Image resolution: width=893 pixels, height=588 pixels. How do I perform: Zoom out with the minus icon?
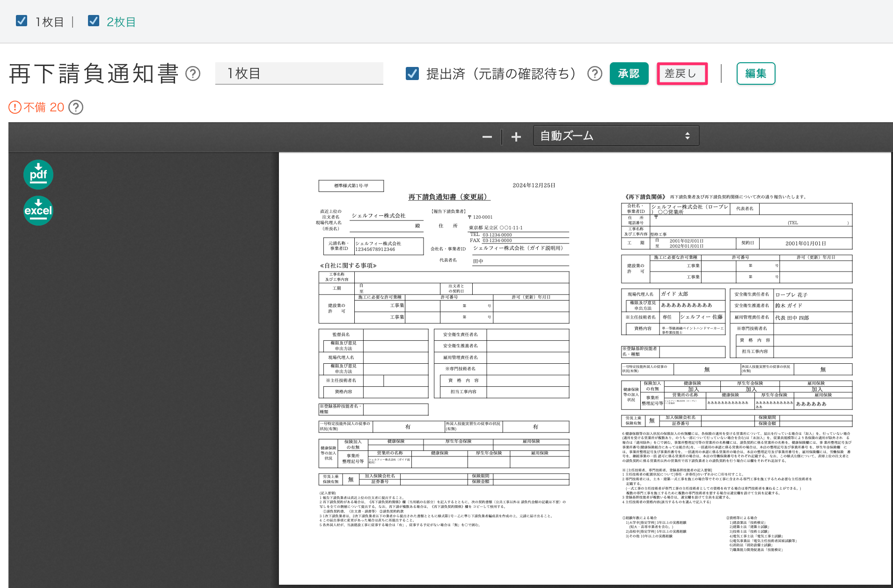(487, 137)
